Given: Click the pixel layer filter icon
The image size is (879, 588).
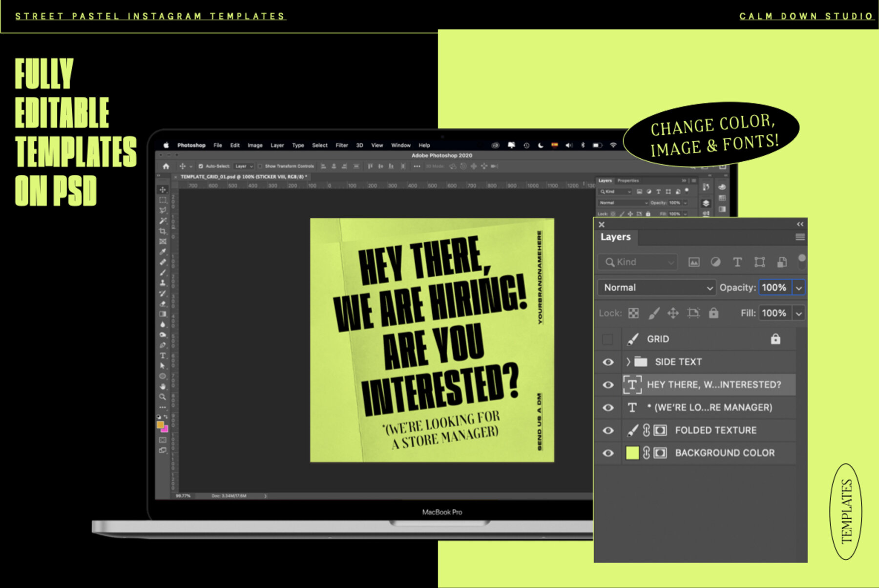Looking at the screenshot, I should 693,262.
